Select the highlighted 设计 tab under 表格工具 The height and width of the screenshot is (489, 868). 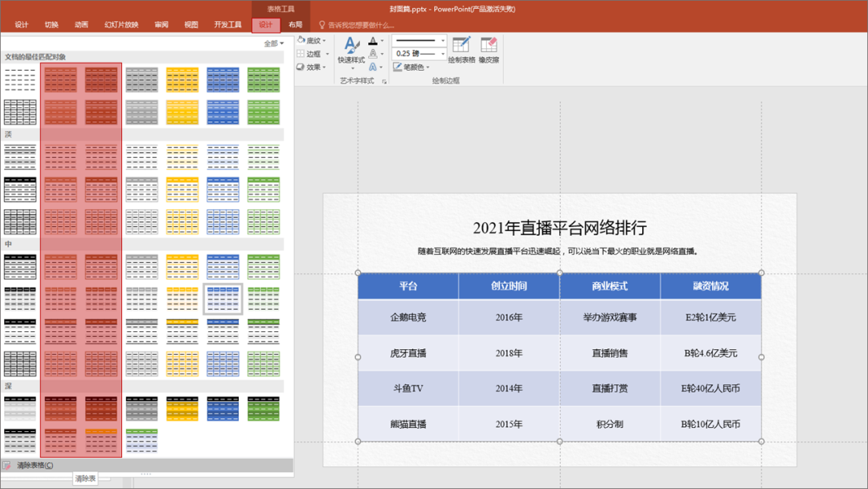click(266, 25)
